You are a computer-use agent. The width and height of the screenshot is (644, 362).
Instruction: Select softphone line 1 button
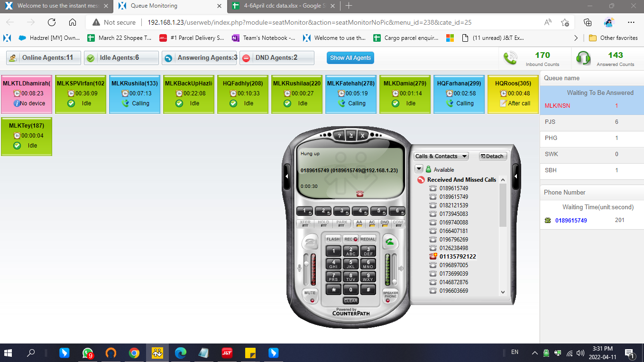[x=305, y=211]
